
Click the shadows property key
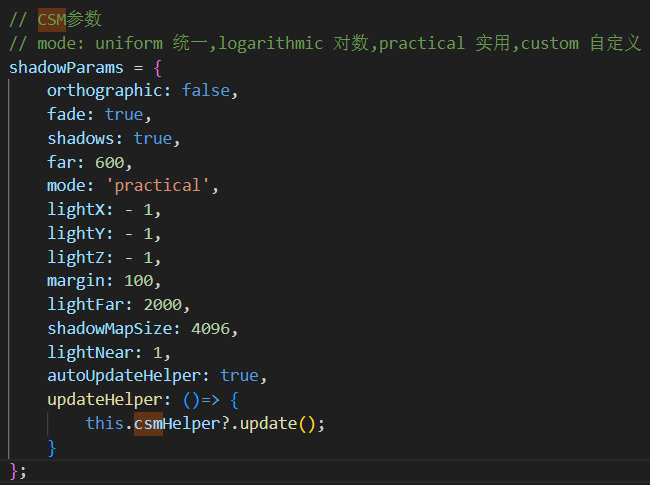coord(81,138)
